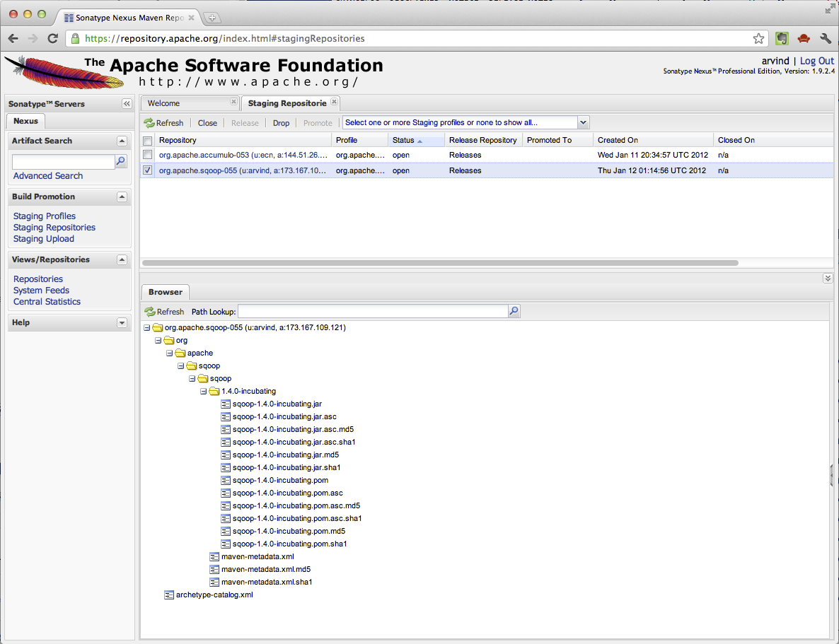The image size is (839, 644).
Task: Collapse the 1.4.0-incubating folder node
Action: point(203,392)
